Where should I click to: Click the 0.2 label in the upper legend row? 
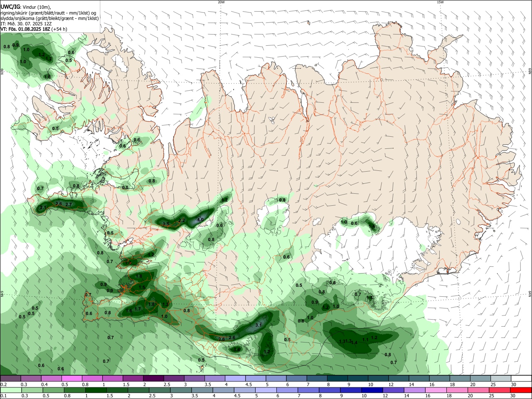[4, 384]
